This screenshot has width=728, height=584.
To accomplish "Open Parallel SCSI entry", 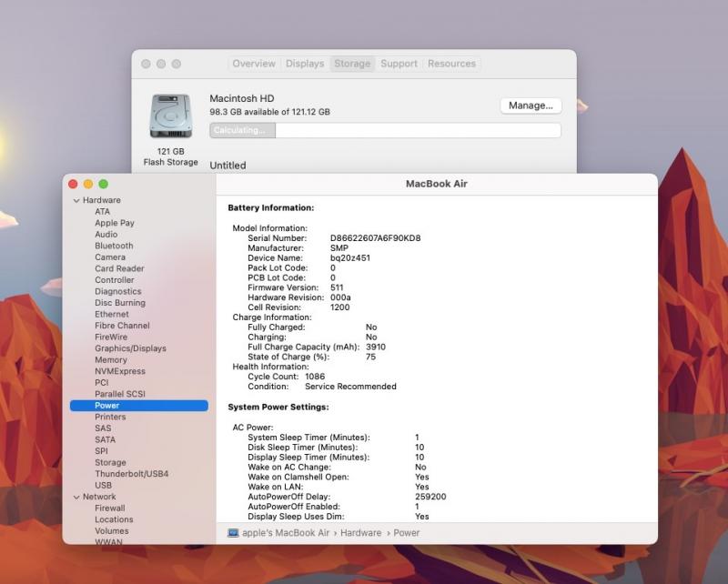I will point(120,394).
